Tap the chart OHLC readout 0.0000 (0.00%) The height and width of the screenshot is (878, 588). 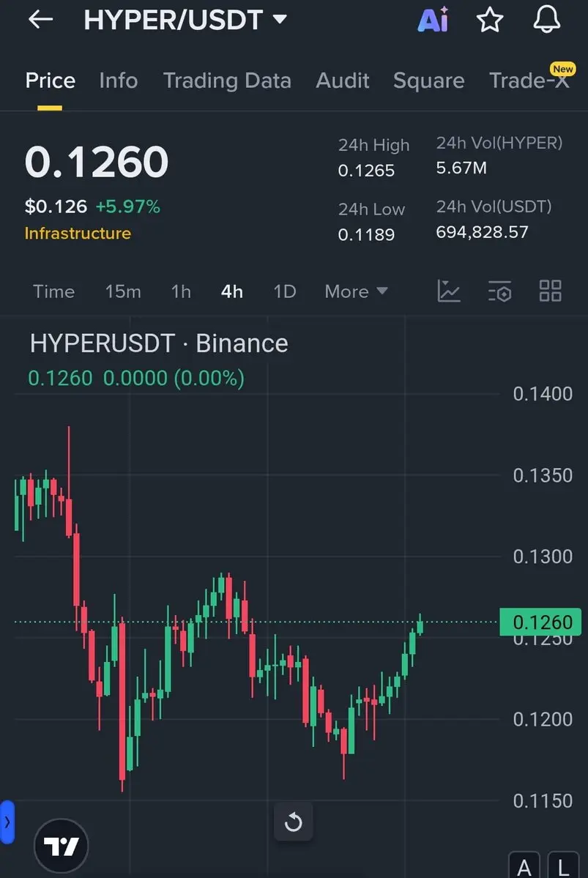point(174,379)
